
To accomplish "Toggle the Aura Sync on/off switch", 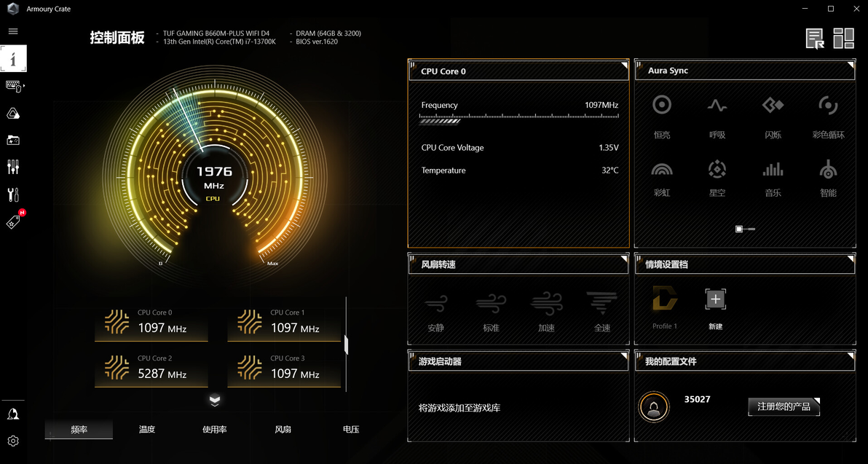I will pos(745,229).
